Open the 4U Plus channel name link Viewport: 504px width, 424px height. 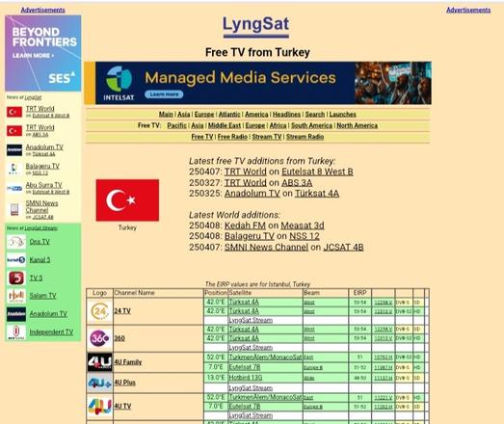124,383
